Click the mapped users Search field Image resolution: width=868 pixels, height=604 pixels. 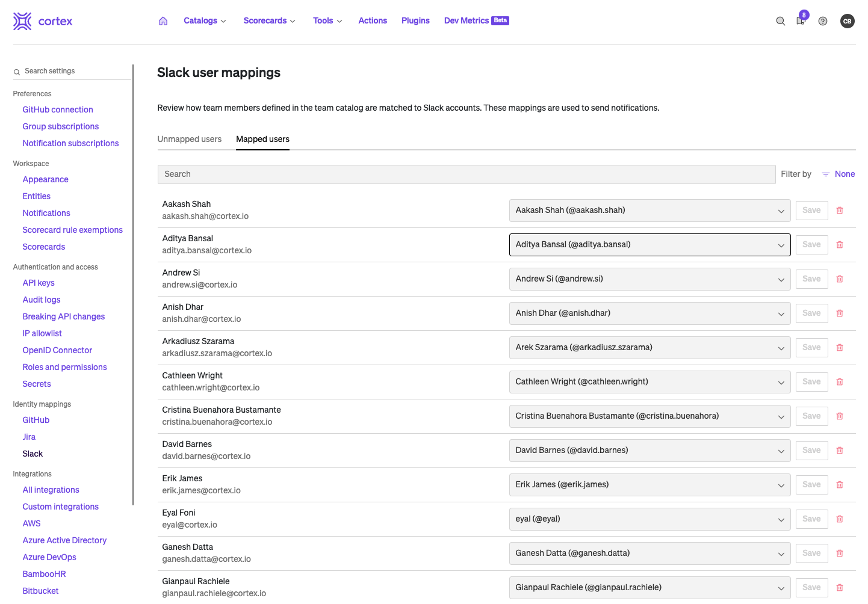466,174
